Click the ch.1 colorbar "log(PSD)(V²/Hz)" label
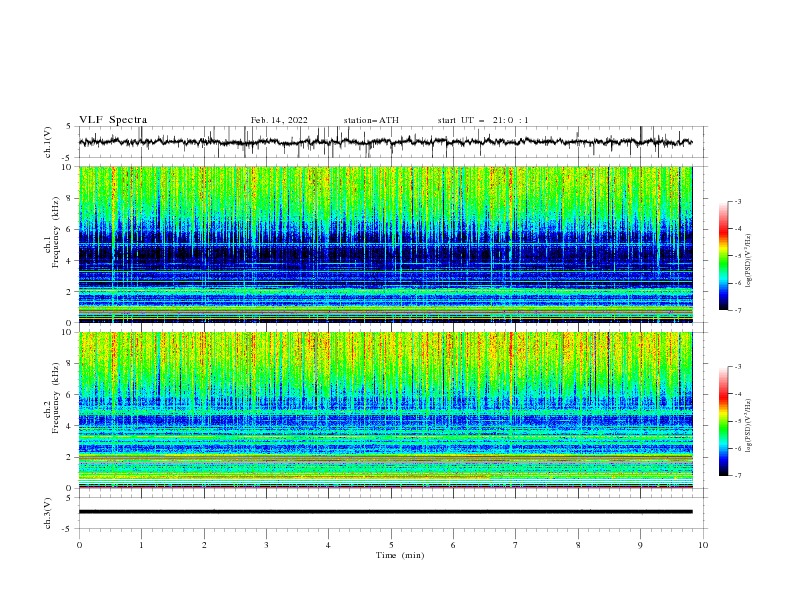The width and height of the screenshot is (792, 612). pyautogui.click(x=749, y=261)
